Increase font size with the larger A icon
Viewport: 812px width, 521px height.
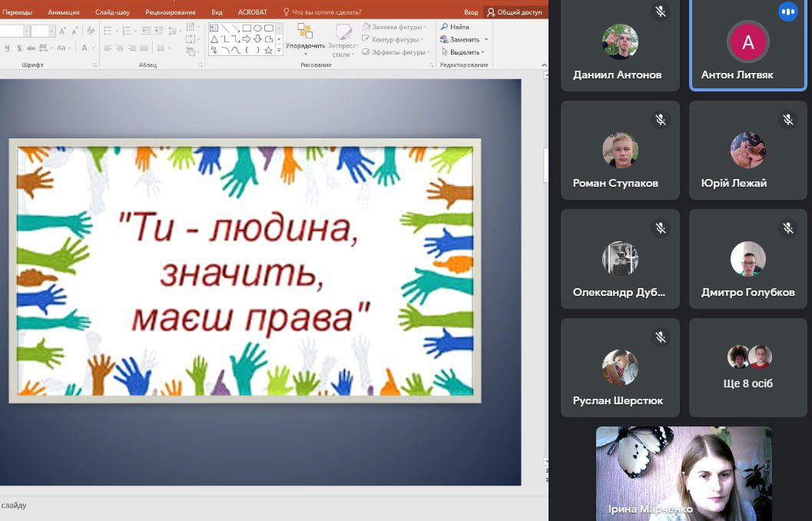tap(62, 31)
